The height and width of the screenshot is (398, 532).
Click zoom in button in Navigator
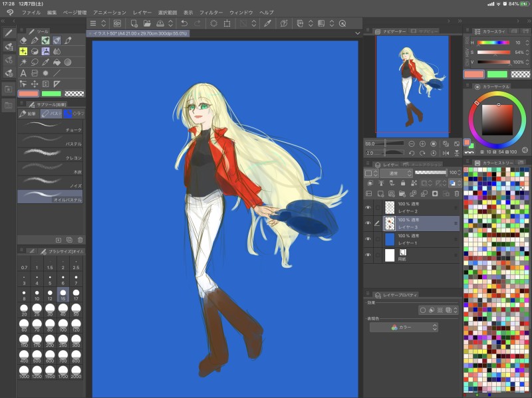[x=422, y=144]
